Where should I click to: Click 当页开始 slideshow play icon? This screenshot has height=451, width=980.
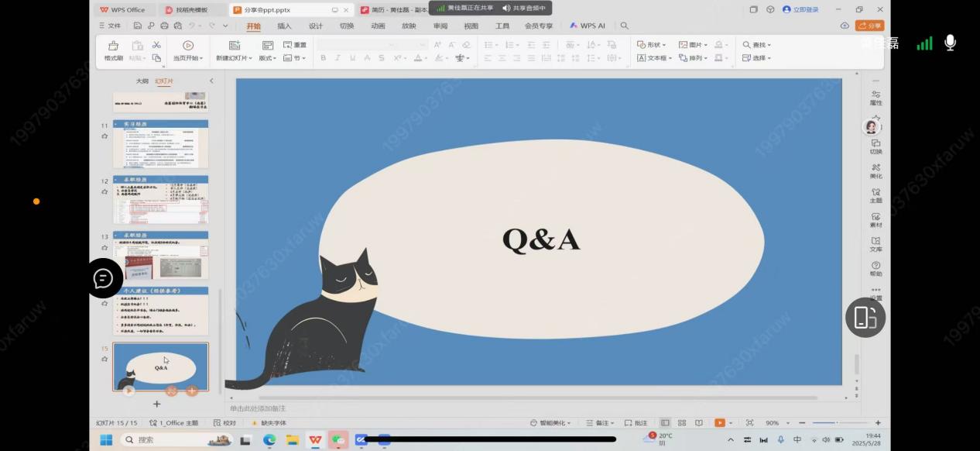pyautogui.click(x=187, y=46)
